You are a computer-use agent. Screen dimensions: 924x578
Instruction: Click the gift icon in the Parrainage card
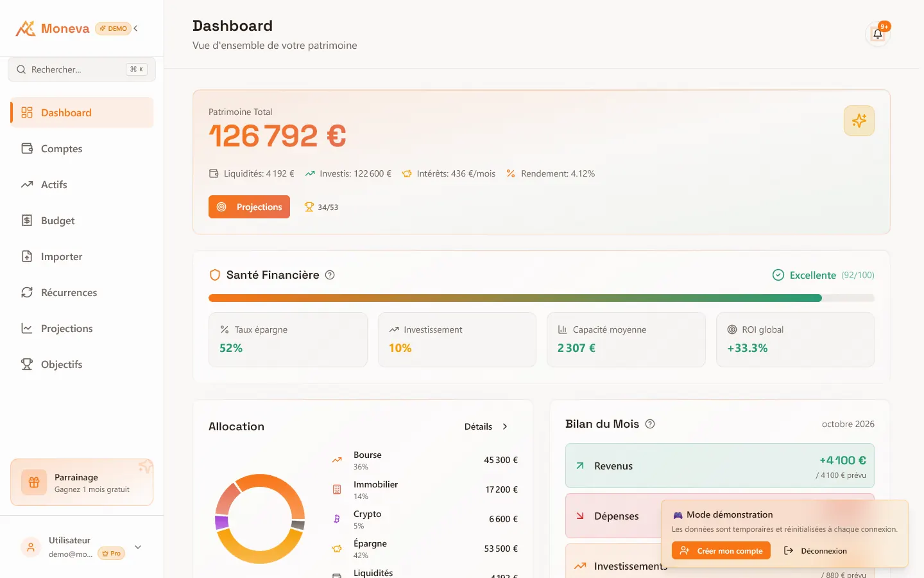[34, 482]
